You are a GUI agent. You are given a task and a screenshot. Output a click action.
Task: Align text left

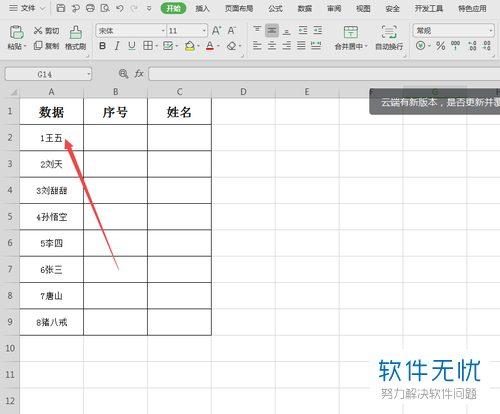click(257, 45)
